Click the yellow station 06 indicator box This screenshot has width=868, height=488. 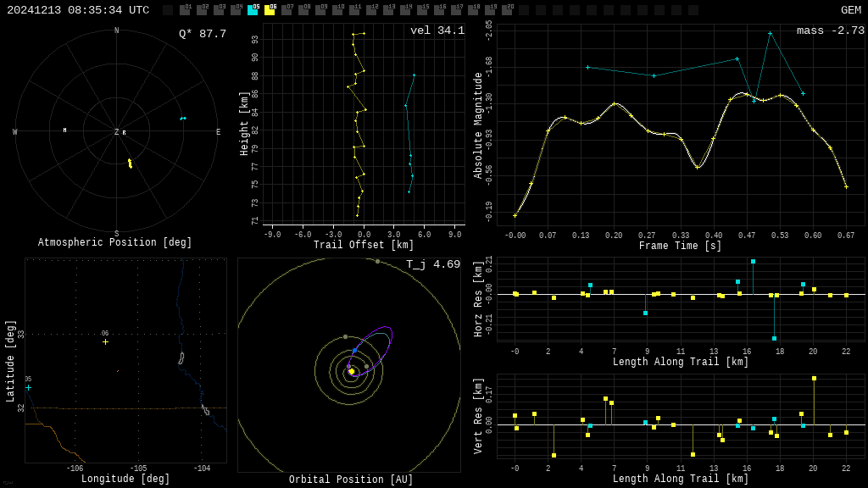pyautogui.click(x=270, y=10)
